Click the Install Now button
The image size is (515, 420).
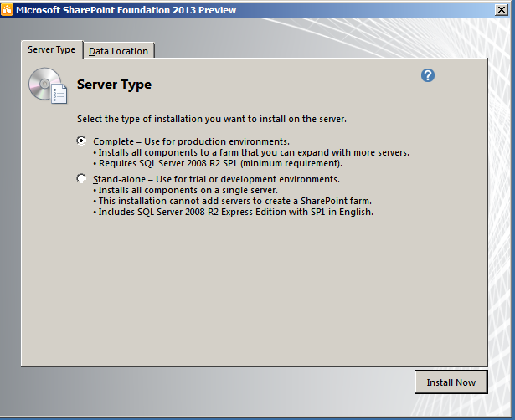tap(451, 382)
